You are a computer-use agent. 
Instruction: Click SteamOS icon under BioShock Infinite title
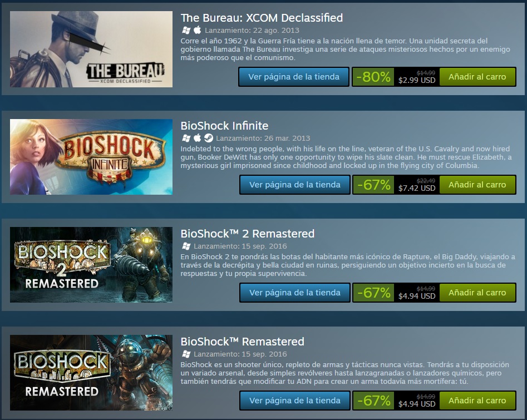point(208,138)
